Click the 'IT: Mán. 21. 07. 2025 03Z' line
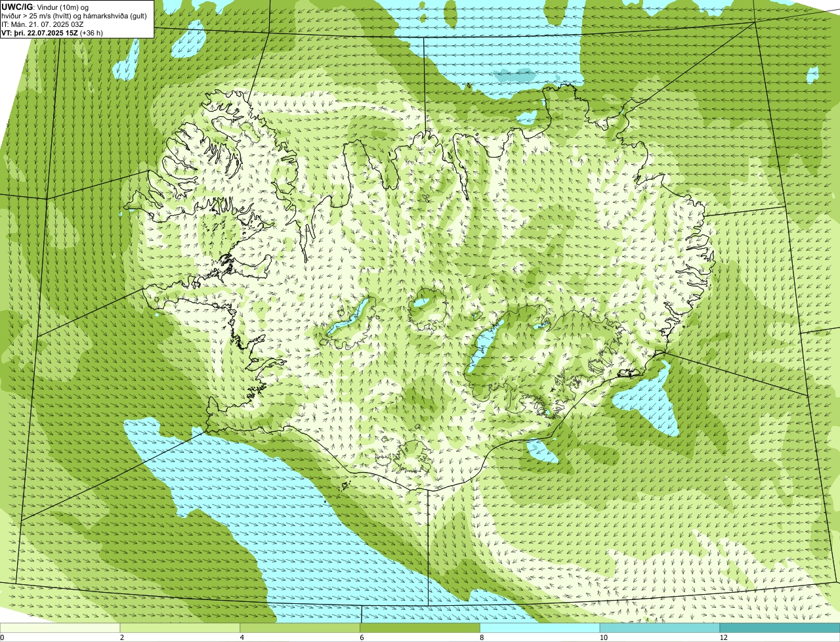 [x=43, y=24]
